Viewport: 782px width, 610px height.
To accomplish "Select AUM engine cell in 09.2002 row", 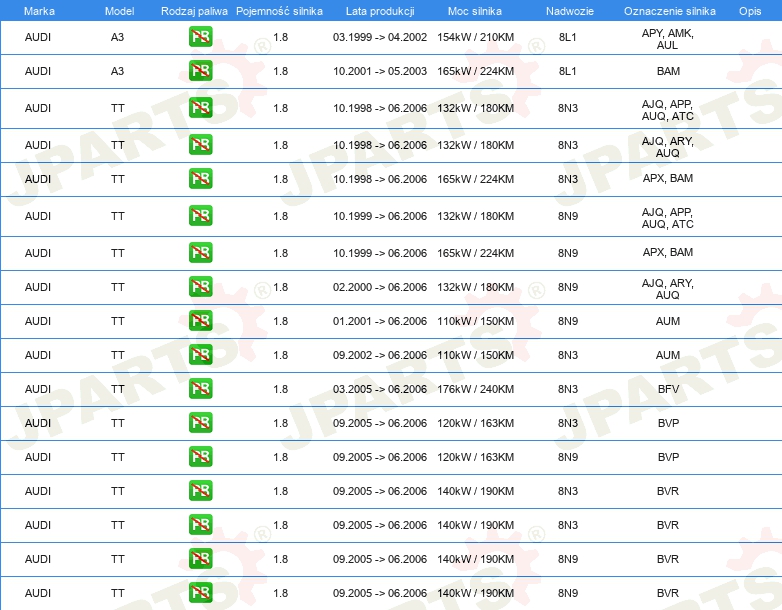I will click(668, 355).
